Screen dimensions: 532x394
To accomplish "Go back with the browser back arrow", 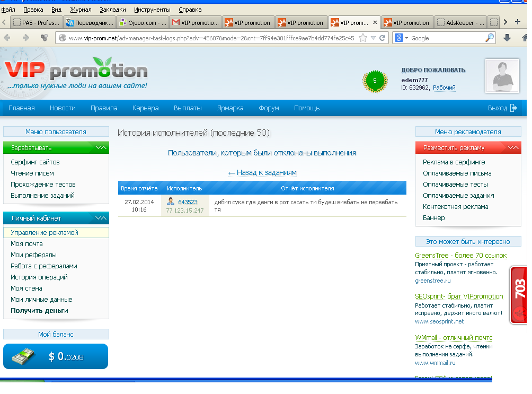I will click(x=7, y=38).
